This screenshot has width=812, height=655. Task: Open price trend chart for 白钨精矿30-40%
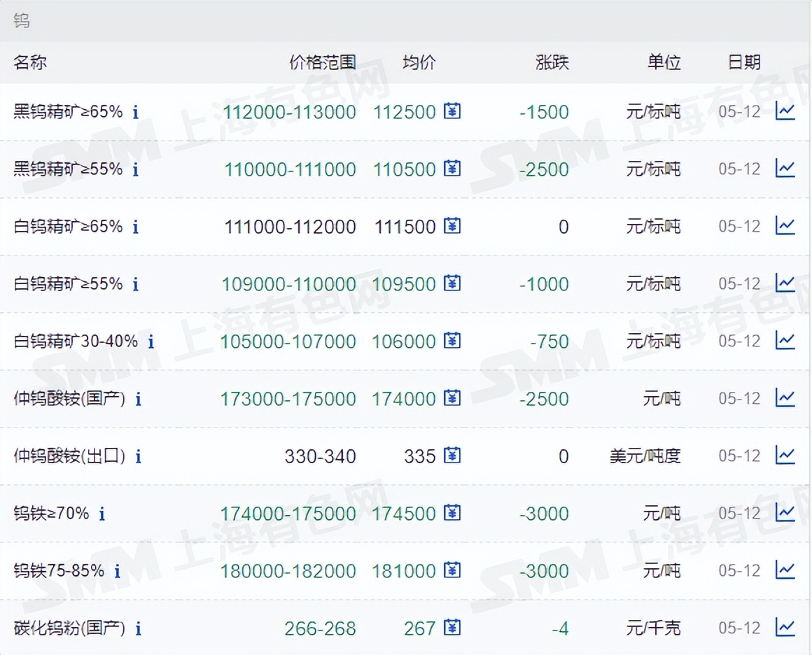[x=785, y=341]
